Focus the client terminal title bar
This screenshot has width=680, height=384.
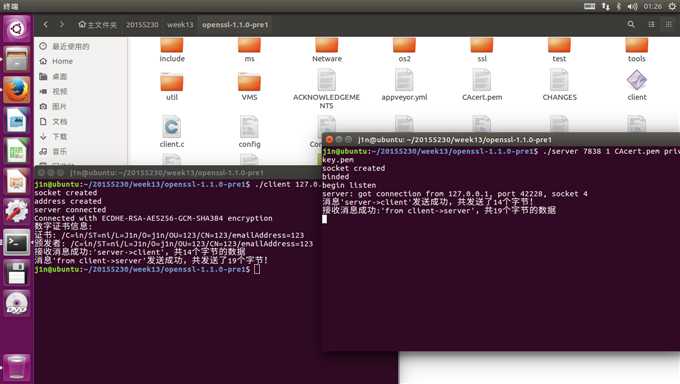(178, 173)
